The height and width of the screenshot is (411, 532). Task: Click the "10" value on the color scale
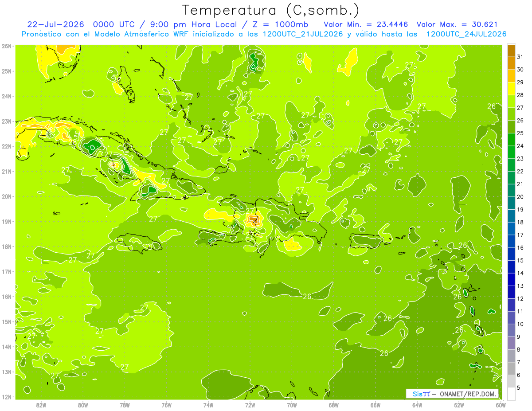click(x=520, y=324)
